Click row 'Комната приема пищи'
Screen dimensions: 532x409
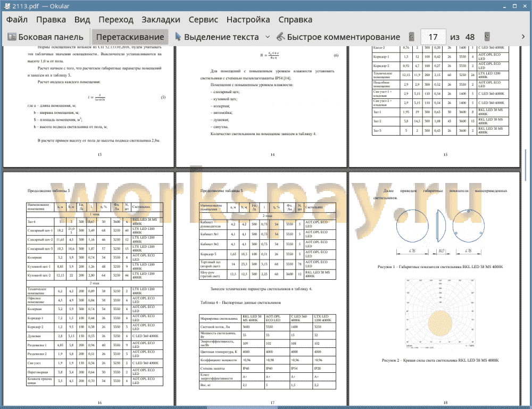95,381
